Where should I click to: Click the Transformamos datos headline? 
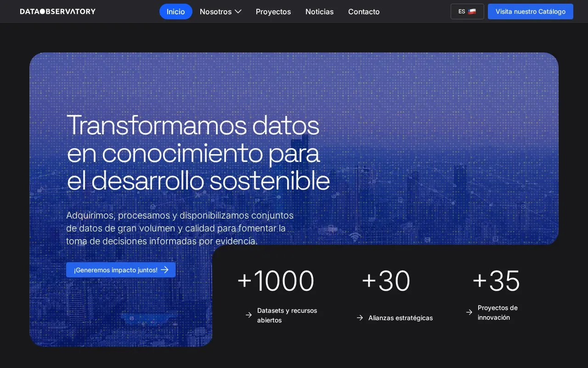(x=198, y=152)
